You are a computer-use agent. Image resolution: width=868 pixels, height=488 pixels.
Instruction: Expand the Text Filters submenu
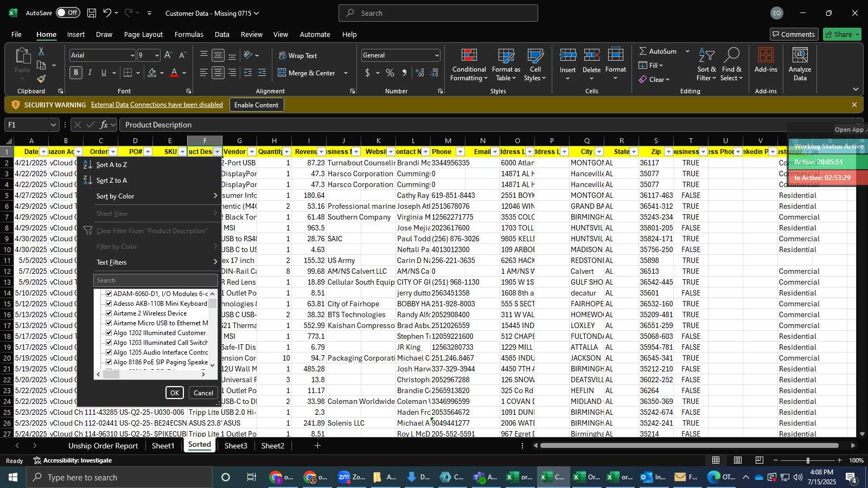click(x=157, y=262)
